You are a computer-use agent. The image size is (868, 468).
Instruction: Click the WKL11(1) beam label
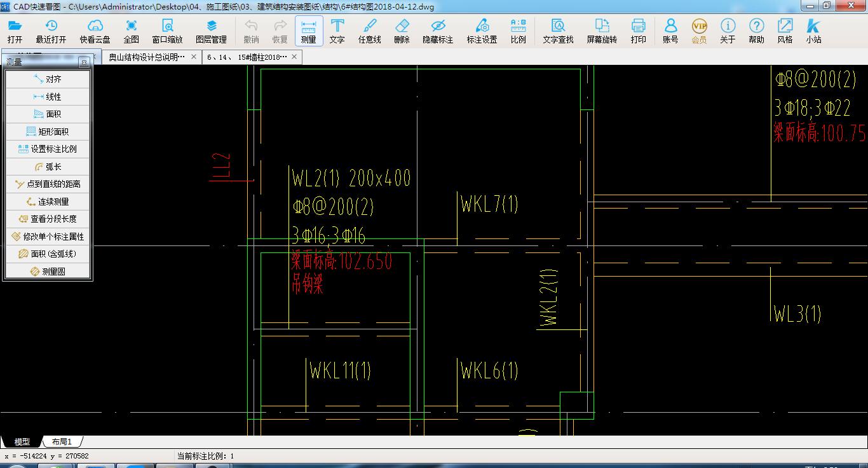click(x=340, y=369)
